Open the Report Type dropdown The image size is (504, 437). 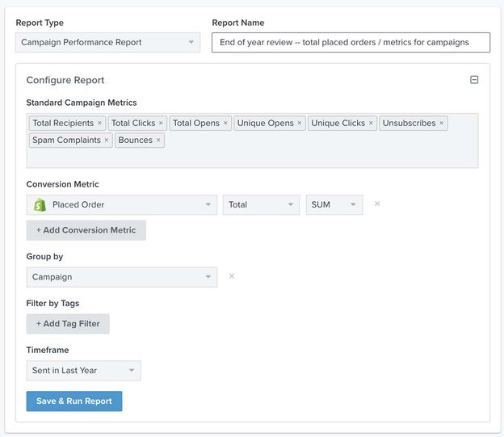[x=107, y=43]
